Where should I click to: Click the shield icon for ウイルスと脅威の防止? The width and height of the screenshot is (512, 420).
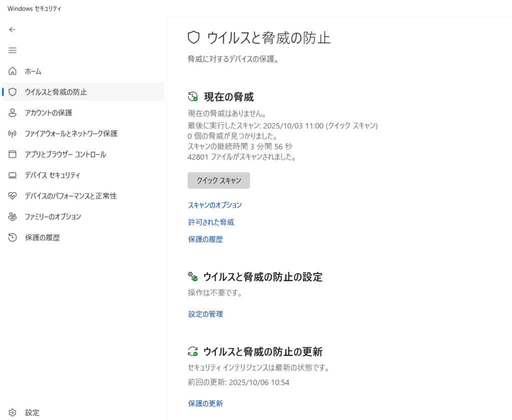pos(13,92)
